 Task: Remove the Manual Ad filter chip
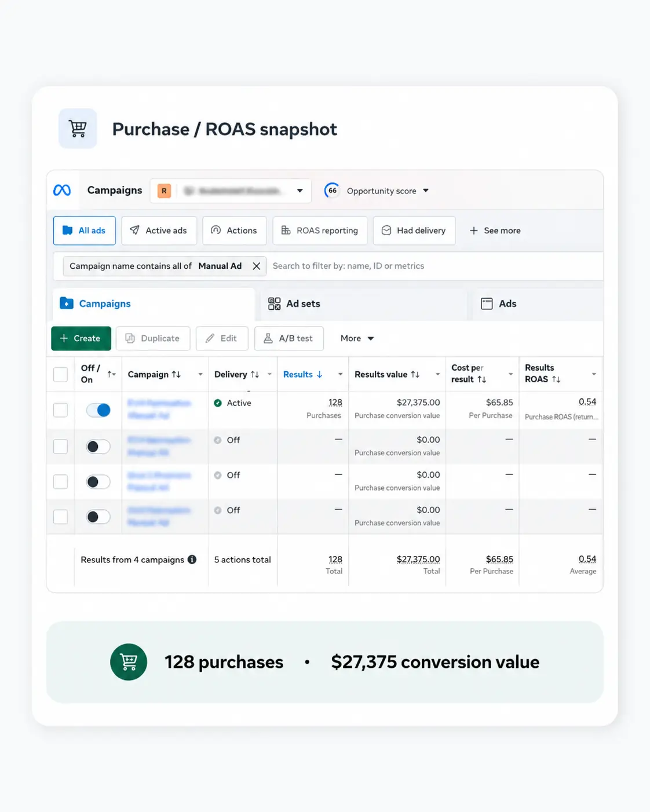coord(256,266)
